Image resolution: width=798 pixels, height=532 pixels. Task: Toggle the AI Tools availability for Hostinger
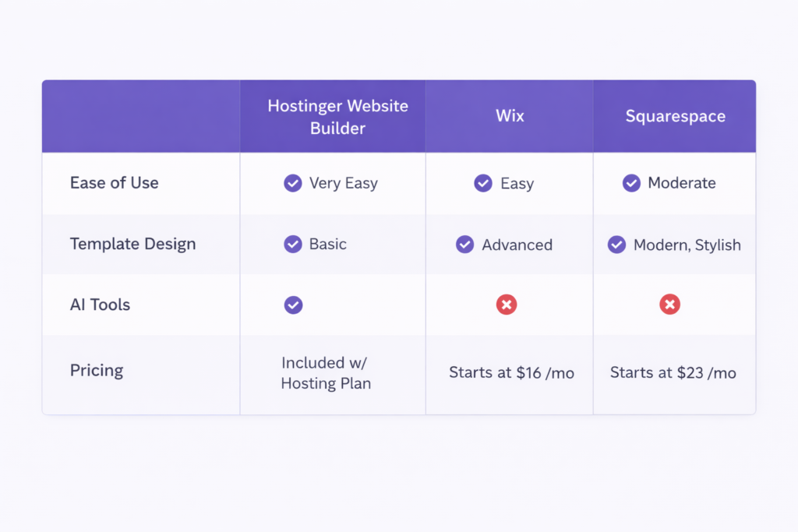pos(294,305)
